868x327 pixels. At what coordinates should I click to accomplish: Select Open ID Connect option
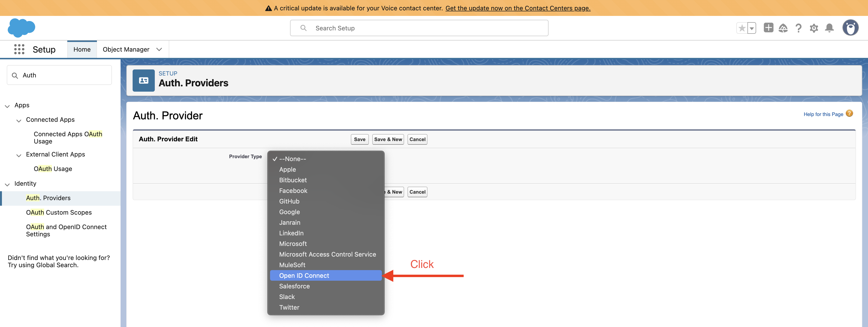(326, 275)
